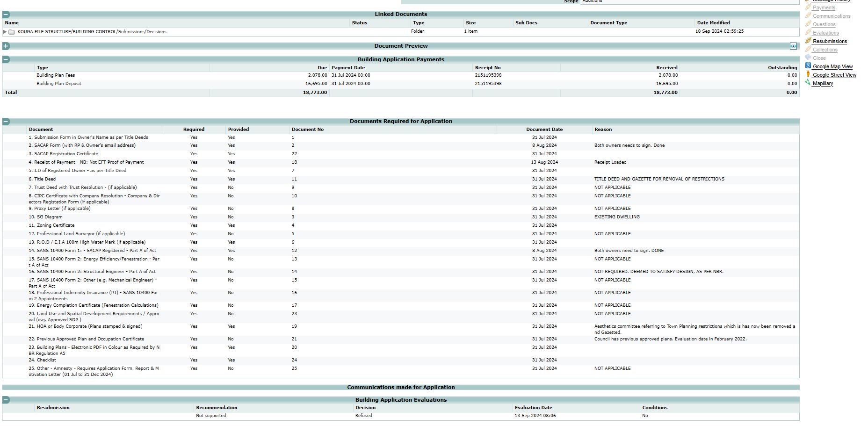
Task: Click '22. Previous Approved Plan and Occupation Certificate'
Action: pyautogui.click(x=87, y=339)
